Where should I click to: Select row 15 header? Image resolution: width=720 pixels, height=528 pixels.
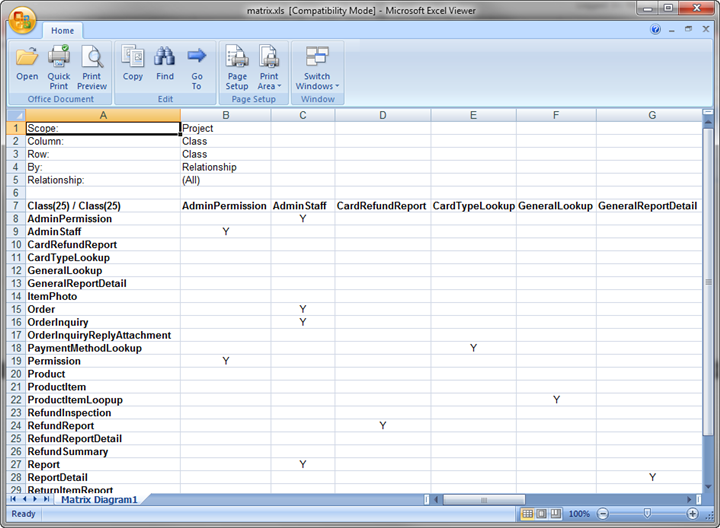16,309
